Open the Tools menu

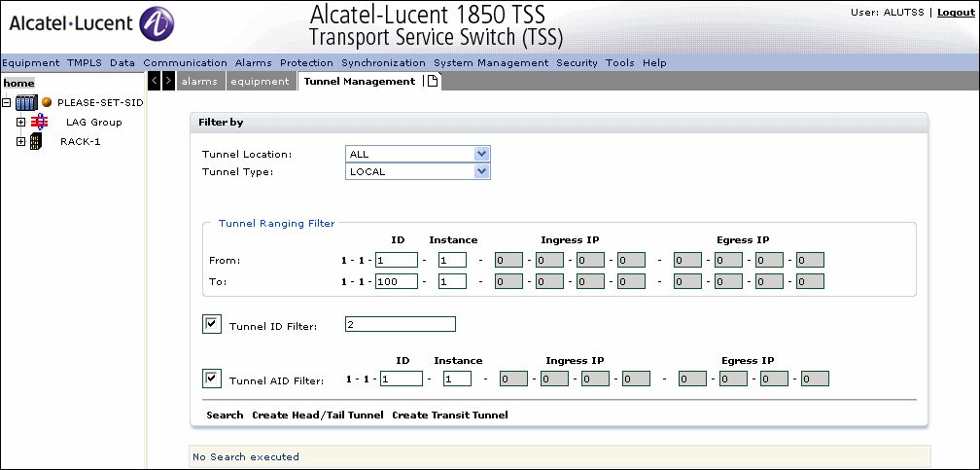pyautogui.click(x=620, y=62)
